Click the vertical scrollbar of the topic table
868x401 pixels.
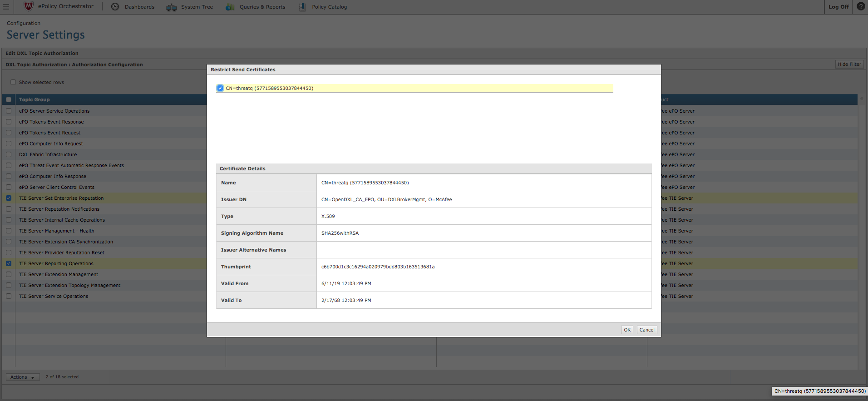tap(862, 236)
